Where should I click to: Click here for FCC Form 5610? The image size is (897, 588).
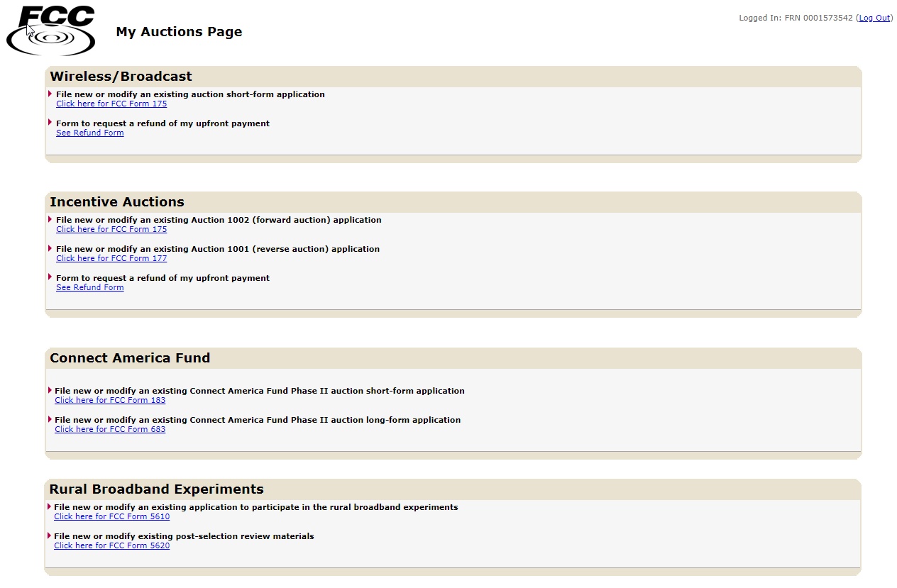pos(111,516)
